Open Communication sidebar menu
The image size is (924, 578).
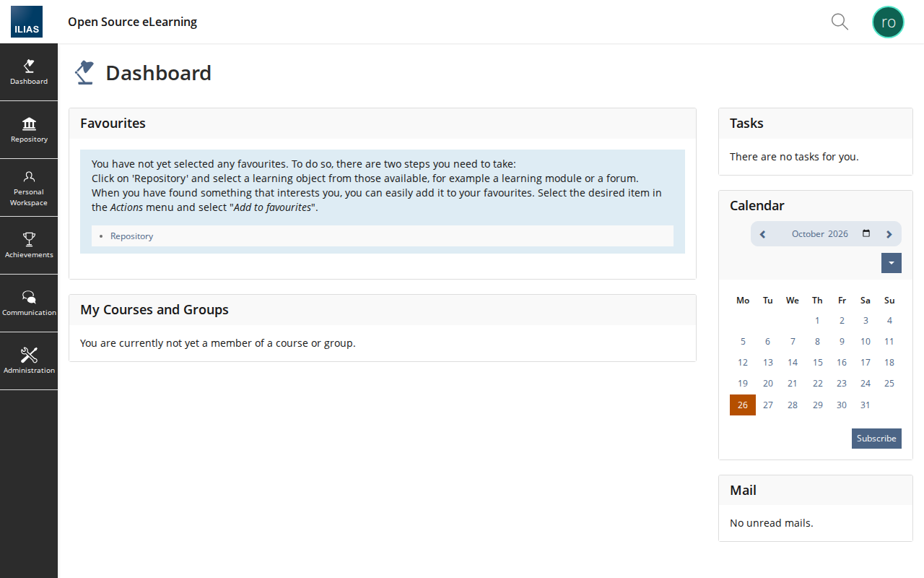click(x=29, y=303)
